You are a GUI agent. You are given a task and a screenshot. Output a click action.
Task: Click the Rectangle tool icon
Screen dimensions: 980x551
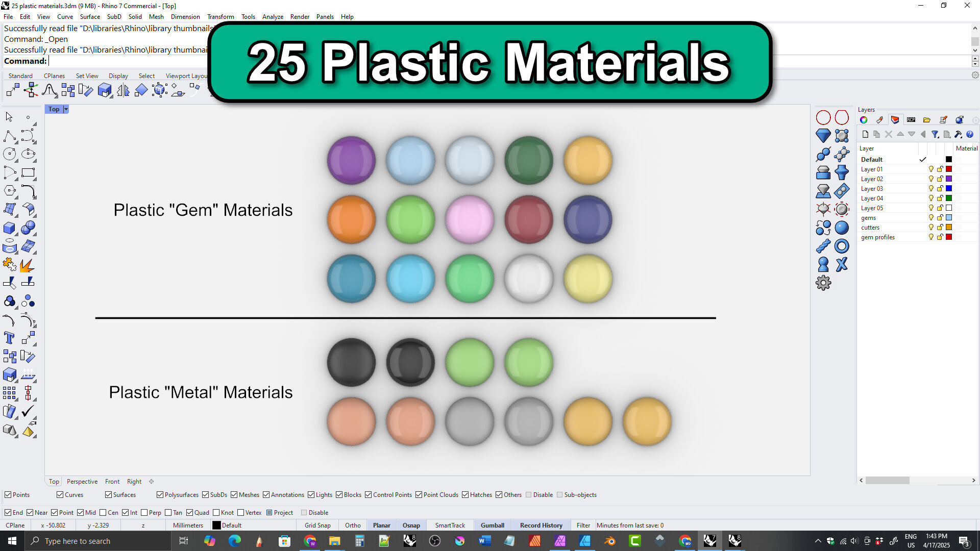(x=28, y=172)
